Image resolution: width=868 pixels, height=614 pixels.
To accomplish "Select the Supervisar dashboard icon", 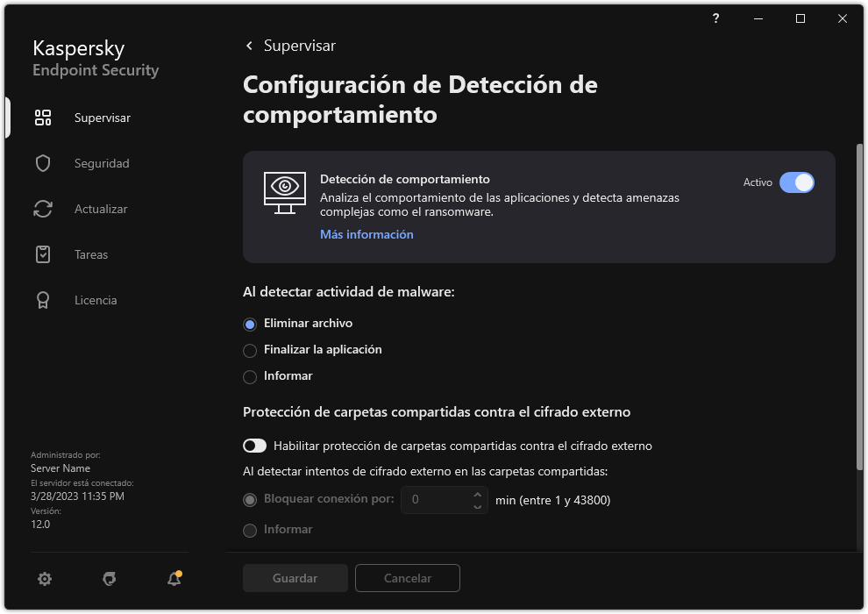I will tap(42, 117).
